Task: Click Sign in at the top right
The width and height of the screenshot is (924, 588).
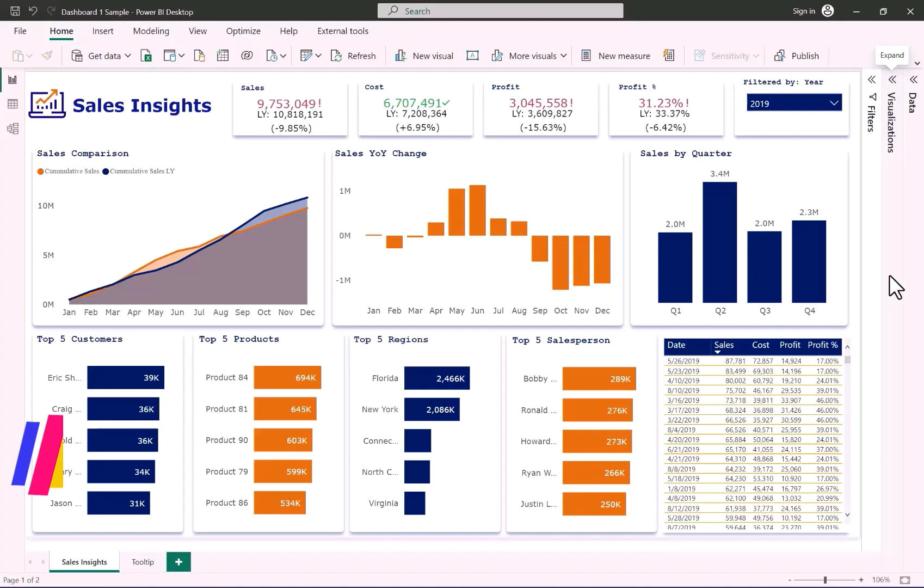Action: pyautogui.click(x=804, y=11)
